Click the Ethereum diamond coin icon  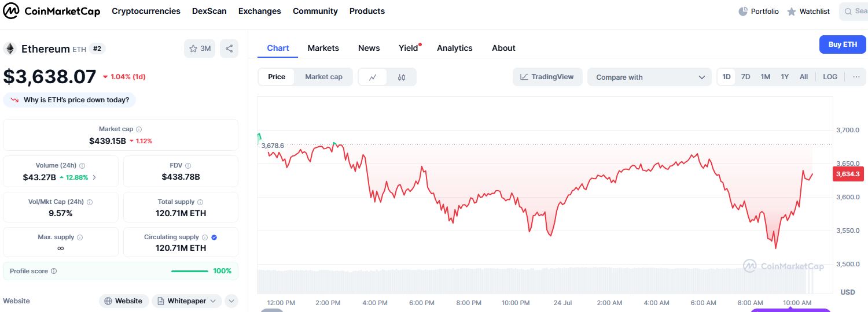coord(10,49)
